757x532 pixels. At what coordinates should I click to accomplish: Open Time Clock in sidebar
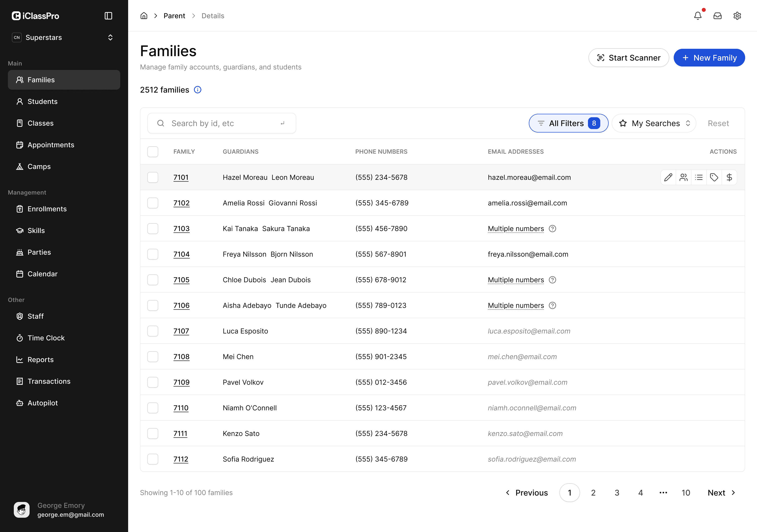click(x=64, y=338)
